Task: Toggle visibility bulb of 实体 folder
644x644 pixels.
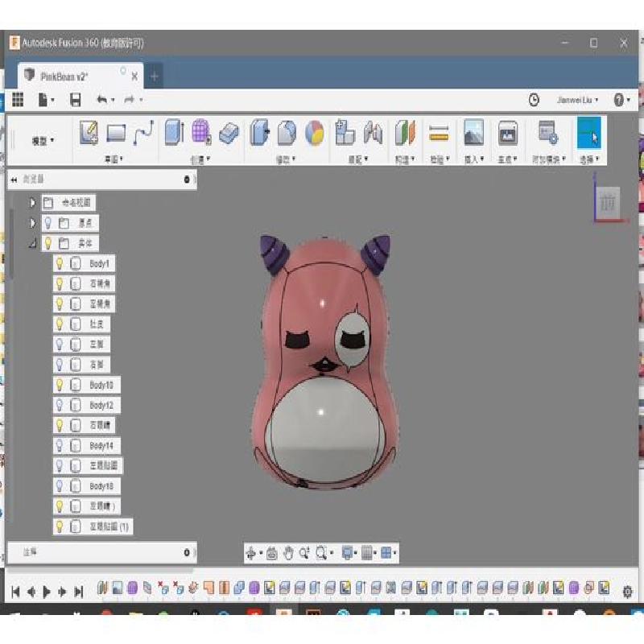Action: [x=48, y=243]
